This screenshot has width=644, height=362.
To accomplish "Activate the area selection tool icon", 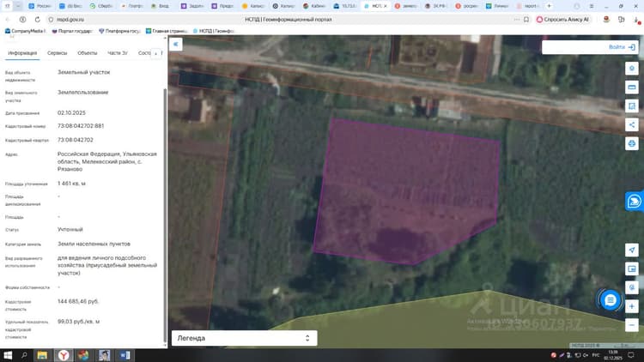I will [x=632, y=106].
